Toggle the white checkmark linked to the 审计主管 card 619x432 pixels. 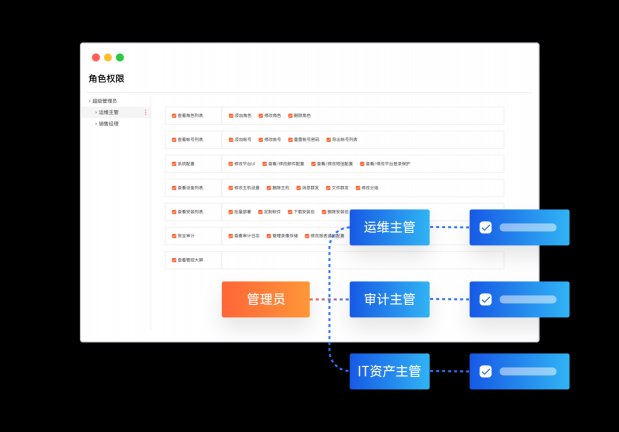coord(486,299)
